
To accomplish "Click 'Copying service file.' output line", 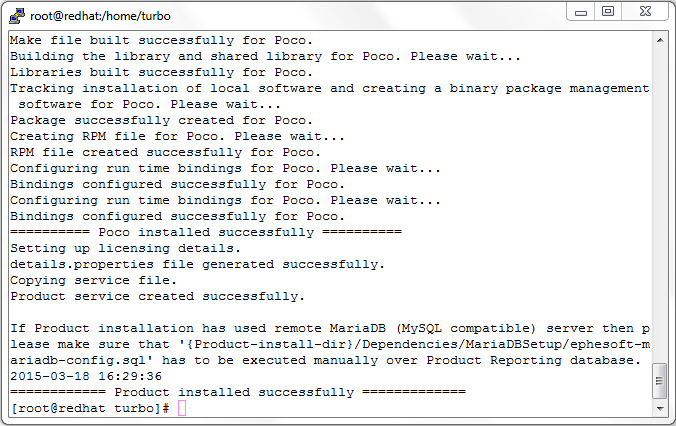I will click(x=94, y=280).
